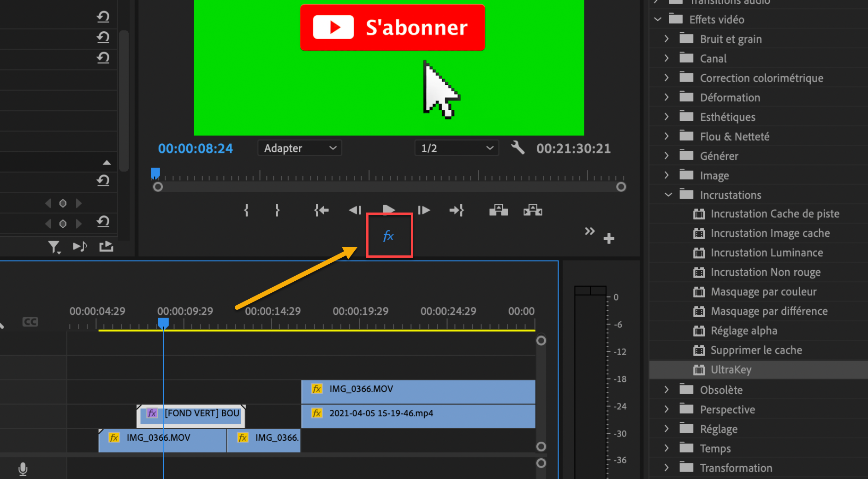Change playback resolution via the 1/2 dropdown
Image resolution: width=868 pixels, height=479 pixels.
(456, 148)
